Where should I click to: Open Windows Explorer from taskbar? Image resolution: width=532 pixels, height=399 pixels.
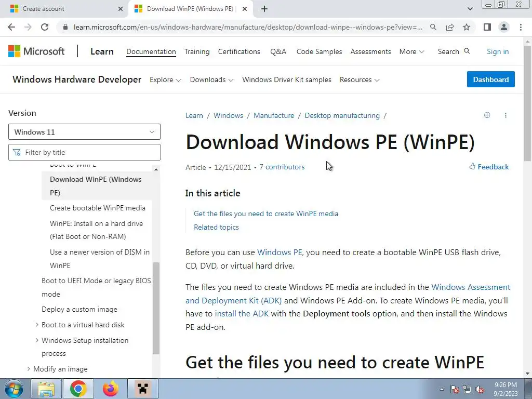[46, 389]
